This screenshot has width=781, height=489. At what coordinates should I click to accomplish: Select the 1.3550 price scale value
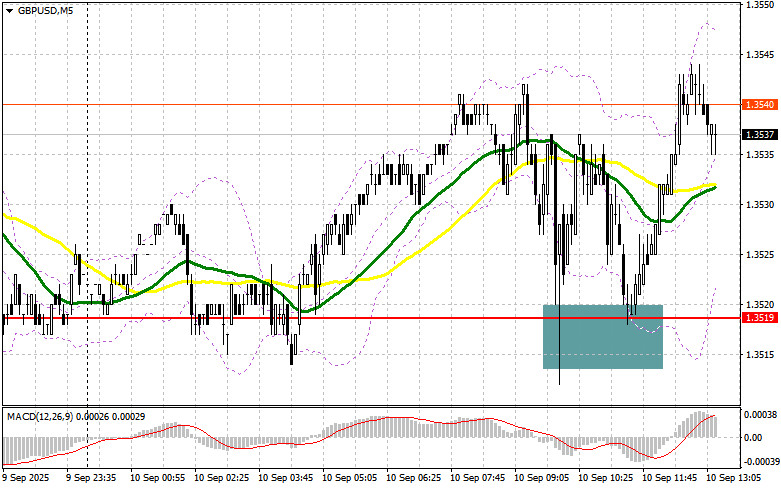[x=760, y=4]
